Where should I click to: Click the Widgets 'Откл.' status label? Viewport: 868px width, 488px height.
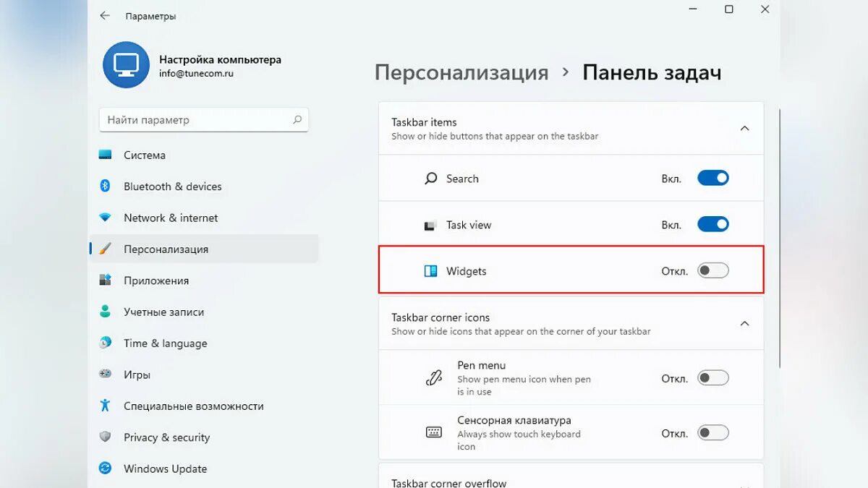674,271
